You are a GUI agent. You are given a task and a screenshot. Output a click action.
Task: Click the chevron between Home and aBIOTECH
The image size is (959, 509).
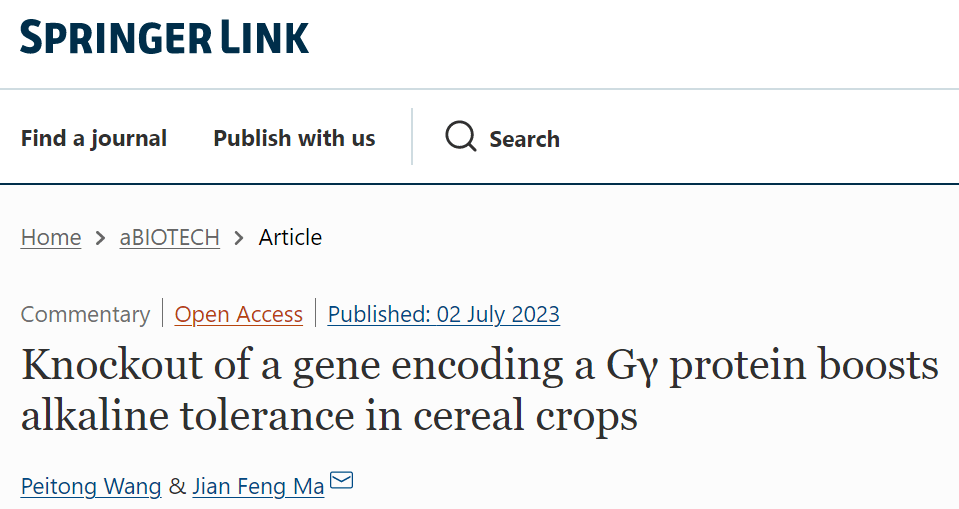click(100, 237)
